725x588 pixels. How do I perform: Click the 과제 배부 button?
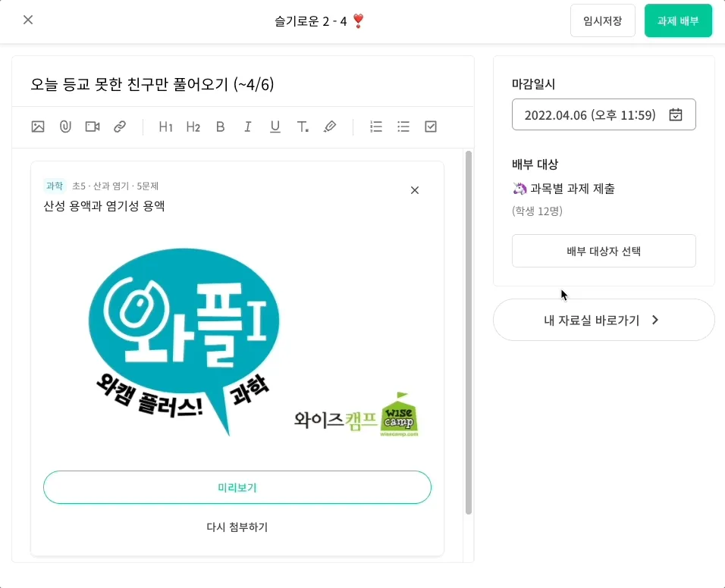point(678,20)
